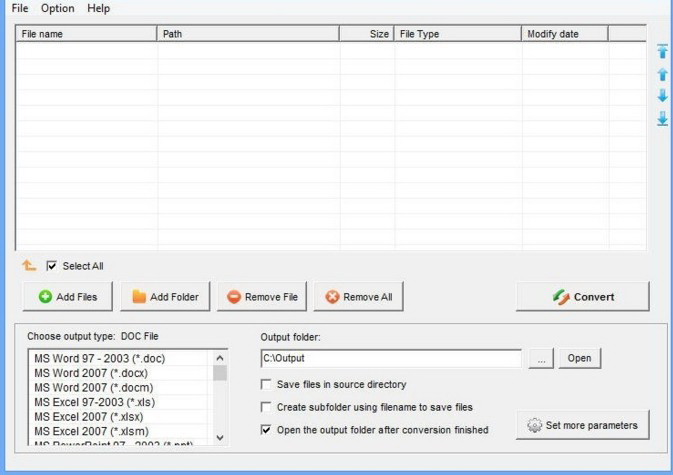Click the Output folder path field
The height and width of the screenshot is (475, 673).
(391, 358)
